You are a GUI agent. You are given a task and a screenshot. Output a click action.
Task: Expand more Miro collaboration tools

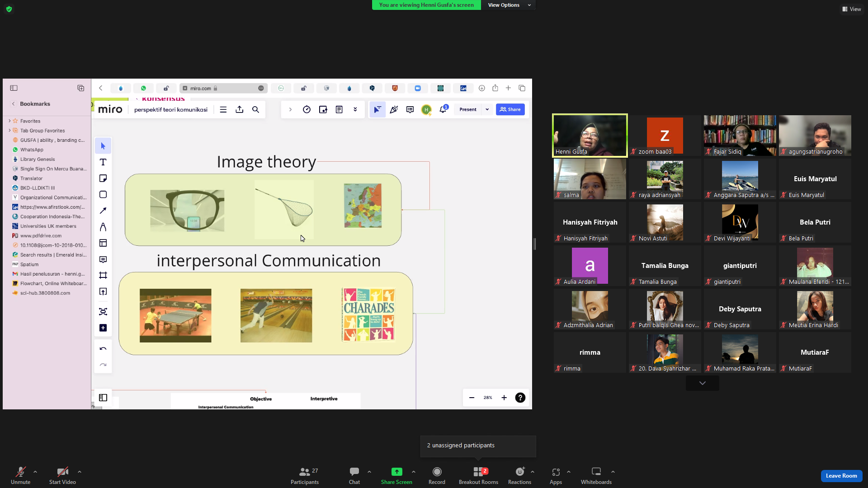click(x=355, y=109)
